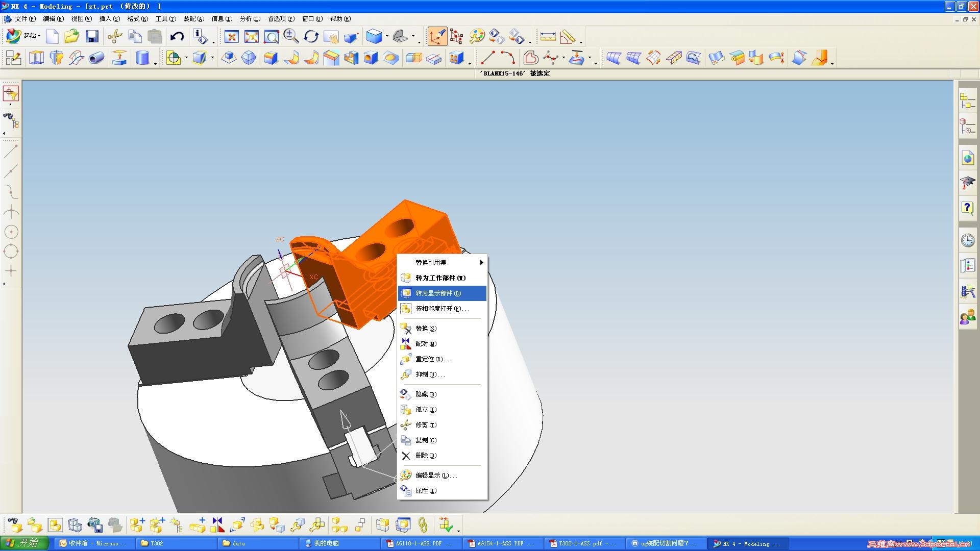The image size is (980, 551).
Task: Click the Save floppy disk icon
Action: (92, 37)
